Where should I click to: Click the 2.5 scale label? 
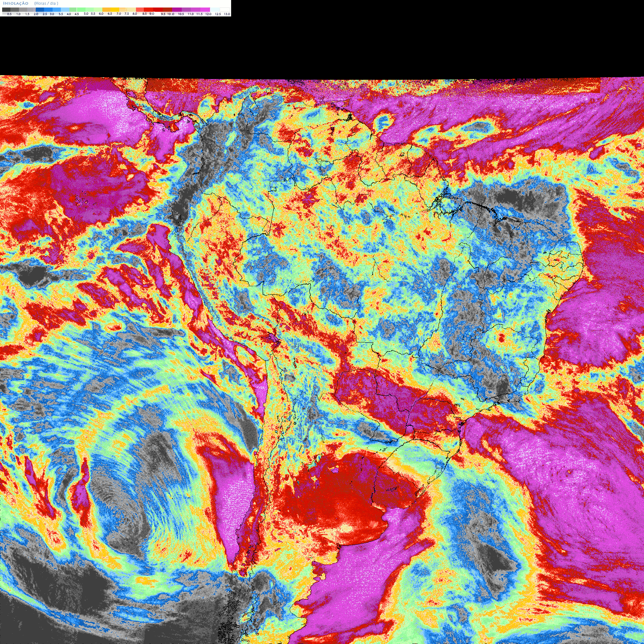45,14
